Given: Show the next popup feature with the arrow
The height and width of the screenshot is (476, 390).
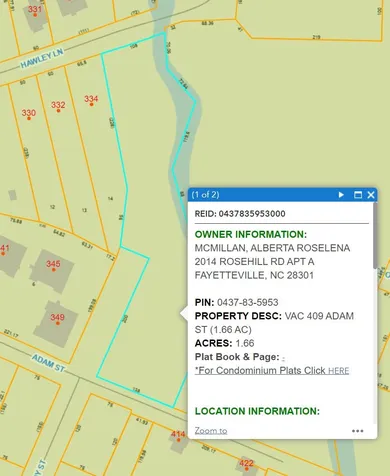Looking at the screenshot, I should click(341, 195).
